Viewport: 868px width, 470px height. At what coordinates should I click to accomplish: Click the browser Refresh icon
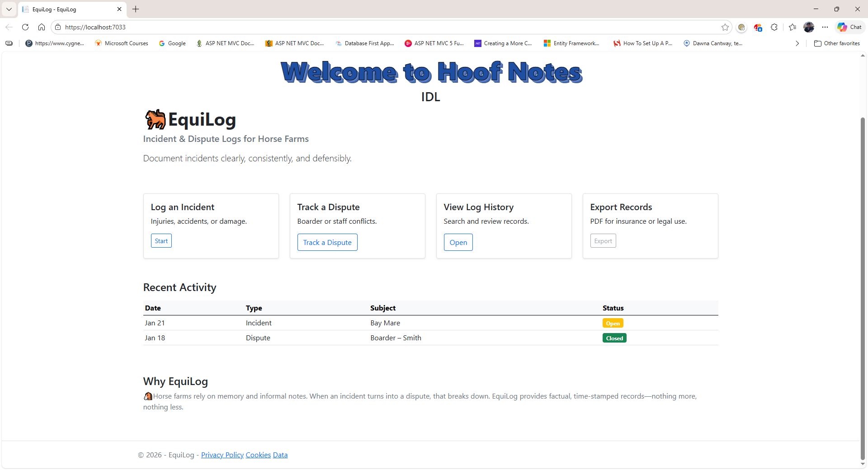click(25, 27)
